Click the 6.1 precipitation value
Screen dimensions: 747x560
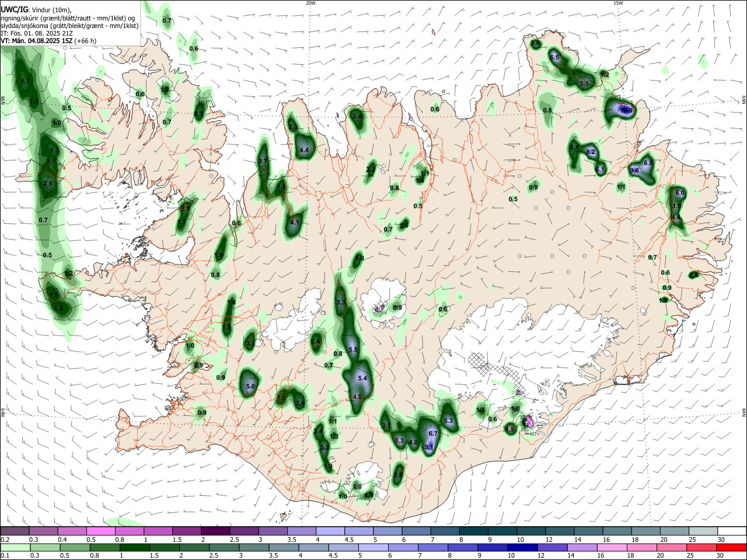(x=600, y=170)
